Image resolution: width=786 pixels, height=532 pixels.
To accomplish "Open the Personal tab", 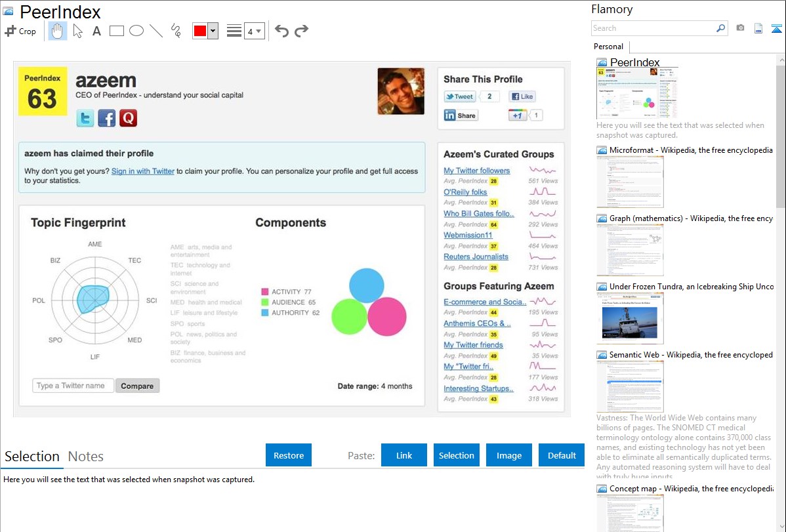I will 608,47.
